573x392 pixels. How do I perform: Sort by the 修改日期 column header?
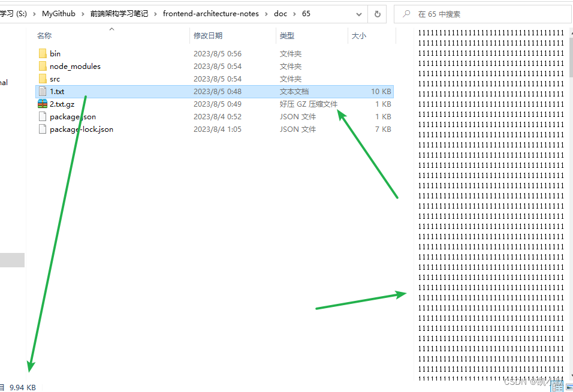(208, 36)
